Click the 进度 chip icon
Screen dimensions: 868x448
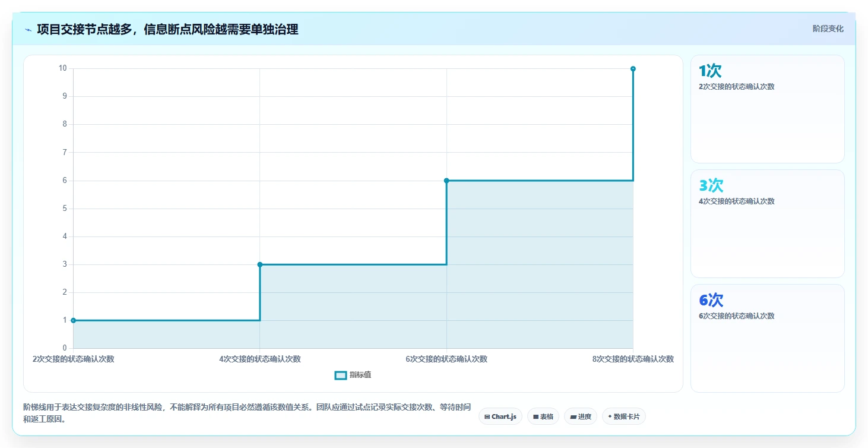tap(573, 417)
